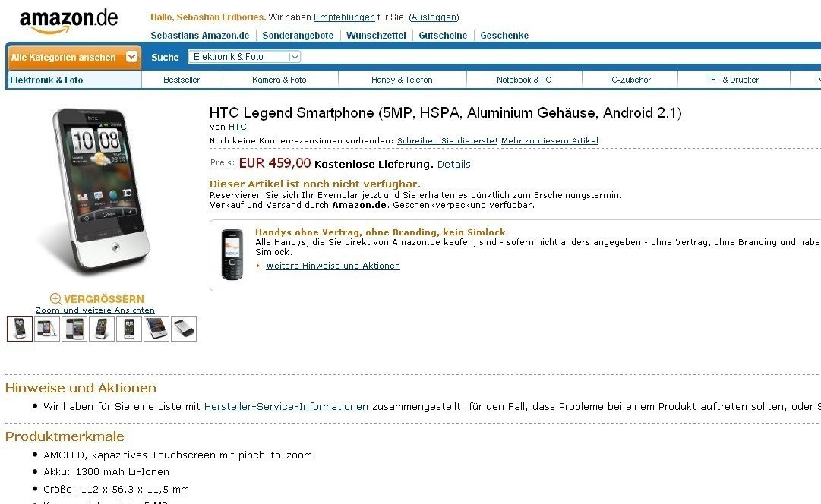Click the Vergrössern magnifier icon

click(x=55, y=299)
